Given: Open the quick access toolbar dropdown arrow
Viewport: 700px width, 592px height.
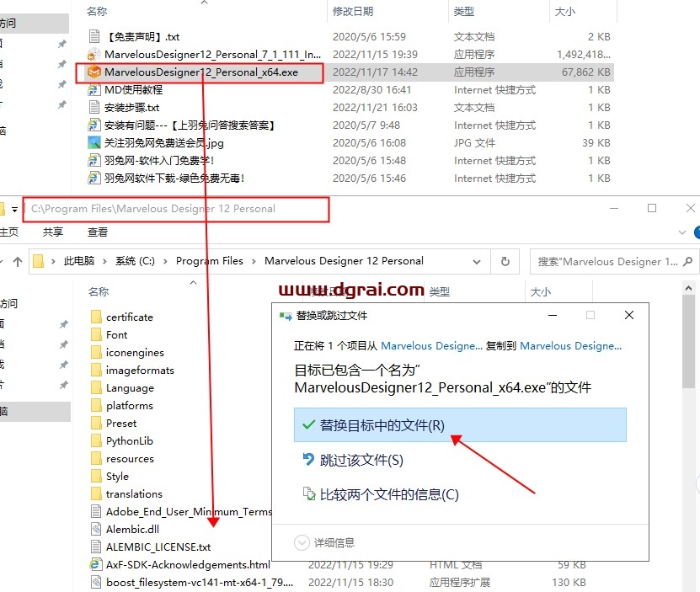Looking at the screenshot, I should pos(14,209).
